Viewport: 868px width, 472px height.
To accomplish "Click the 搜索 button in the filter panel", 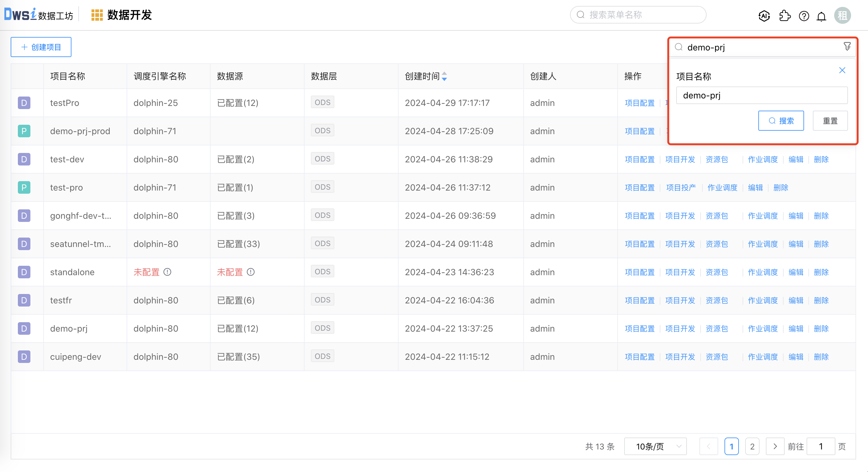I will click(781, 120).
